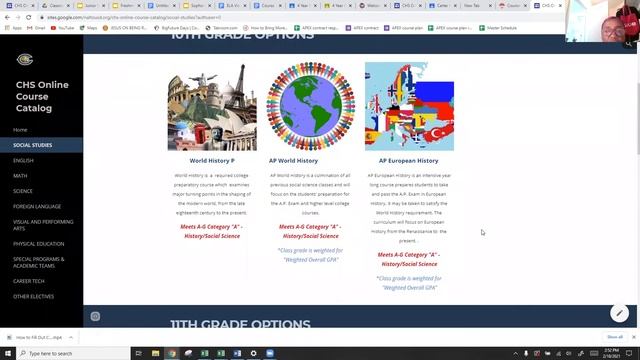Select Social Studies in the sidebar

[x=41, y=145]
